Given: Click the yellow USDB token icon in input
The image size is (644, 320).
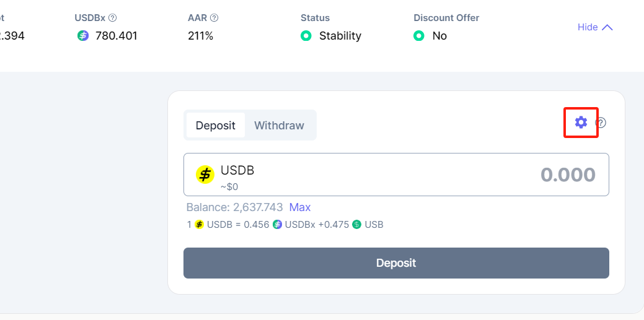Looking at the screenshot, I should click(x=205, y=175).
